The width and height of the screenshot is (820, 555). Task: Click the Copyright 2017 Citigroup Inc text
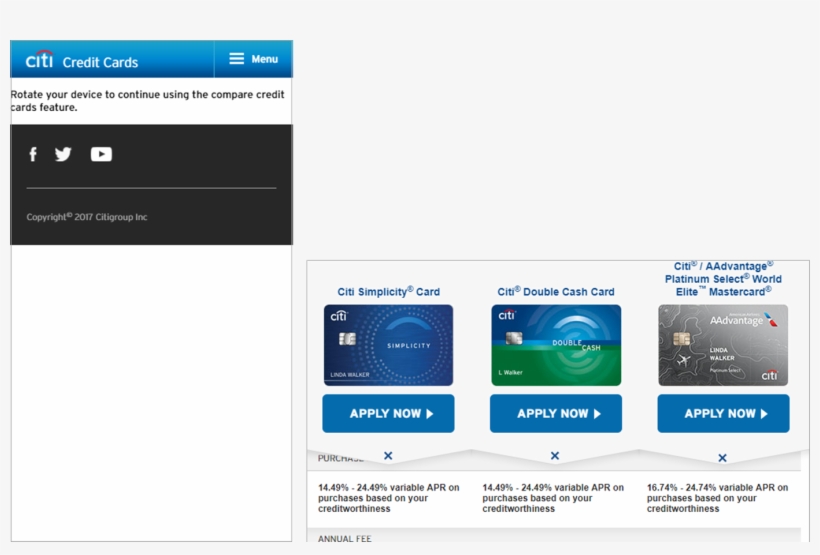coord(87,217)
